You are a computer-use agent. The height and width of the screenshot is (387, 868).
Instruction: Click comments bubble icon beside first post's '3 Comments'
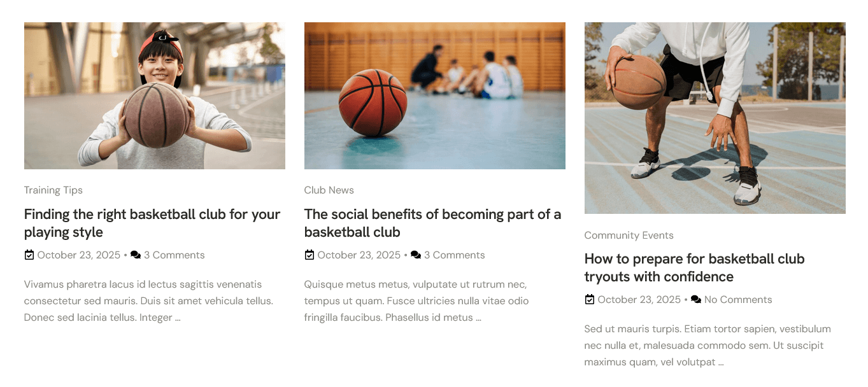pos(136,255)
